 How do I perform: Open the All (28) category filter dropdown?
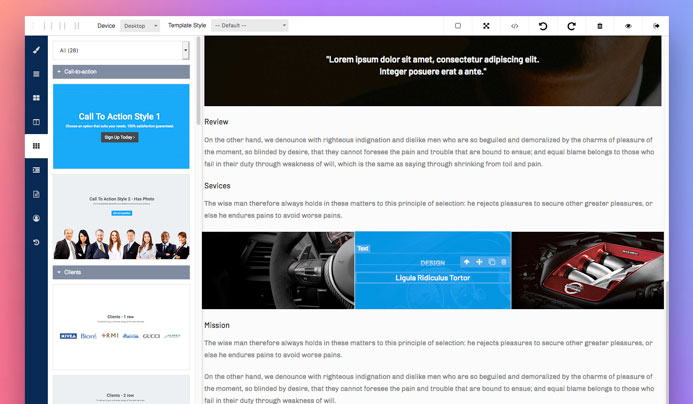pyautogui.click(x=121, y=50)
